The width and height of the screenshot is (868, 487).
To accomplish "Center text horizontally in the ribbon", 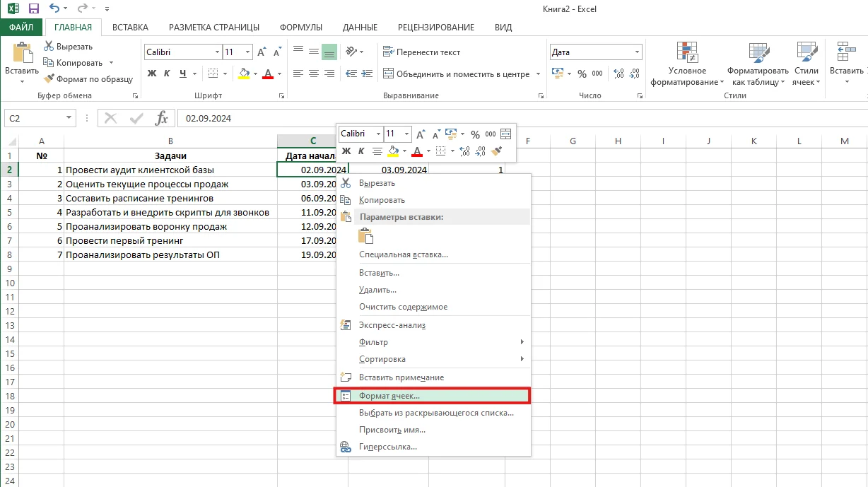I will click(x=313, y=74).
